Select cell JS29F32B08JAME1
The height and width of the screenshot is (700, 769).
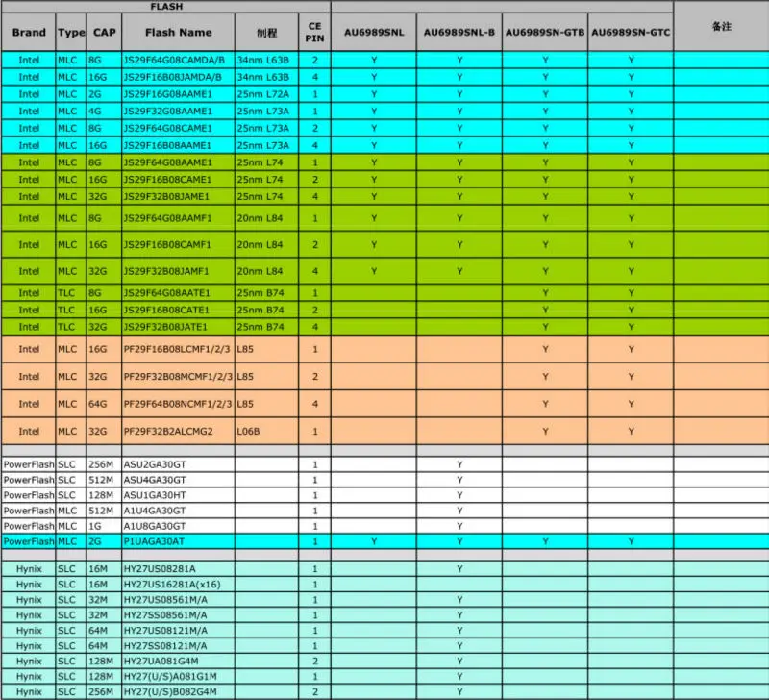[x=179, y=197]
